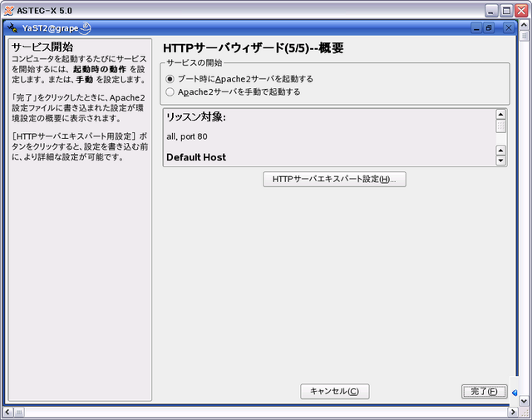Minimize the YaST2@grape inner window

coord(476,27)
